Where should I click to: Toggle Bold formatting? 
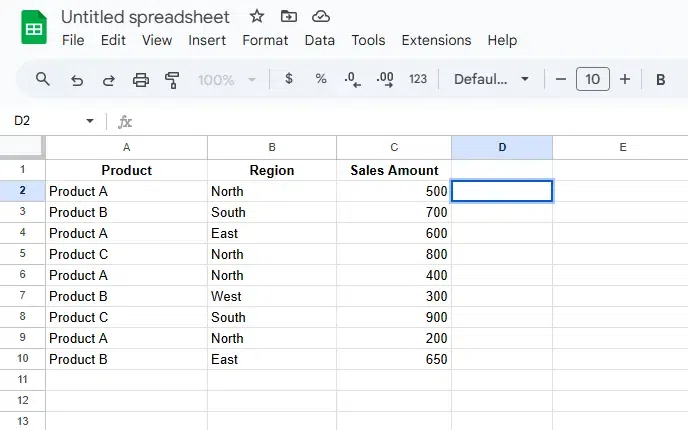pos(660,79)
